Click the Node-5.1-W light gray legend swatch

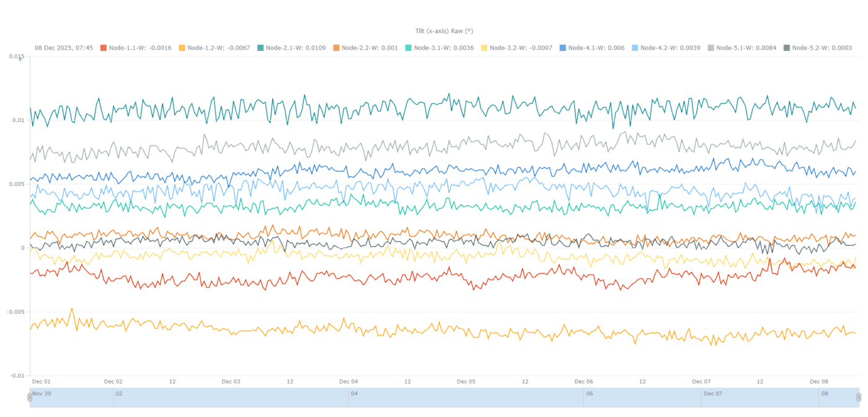(711, 48)
